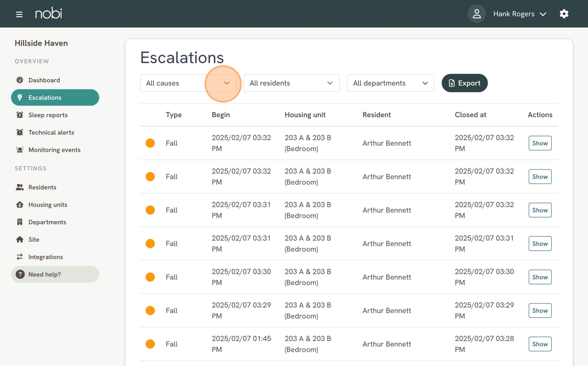
Task: Open the All departments dropdown
Action: tap(391, 83)
